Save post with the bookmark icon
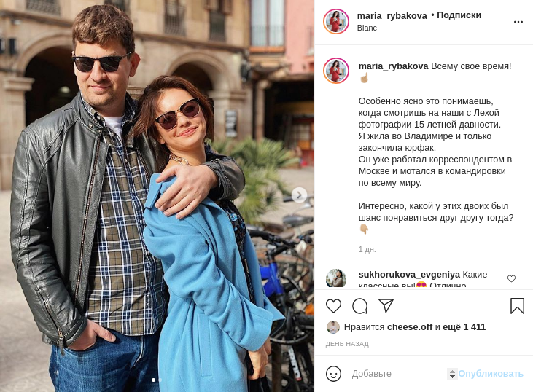This screenshot has width=533, height=392. click(x=517, y=306)
